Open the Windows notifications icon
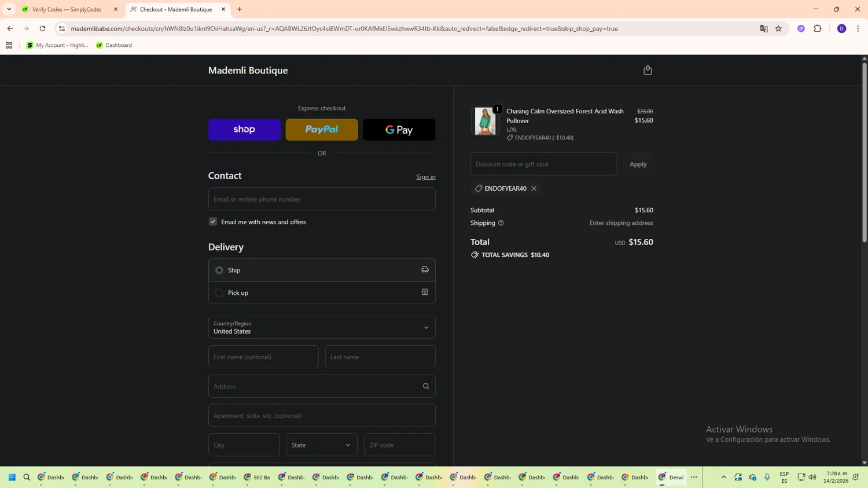The height and width of the screenshot is (488, 868). tap(856, 478)
